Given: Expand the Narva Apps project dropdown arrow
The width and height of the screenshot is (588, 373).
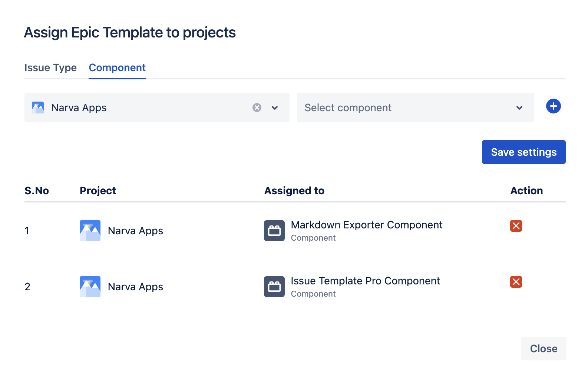Looking at the screenshot, I should pyautogui.click(x=275, y=108).
